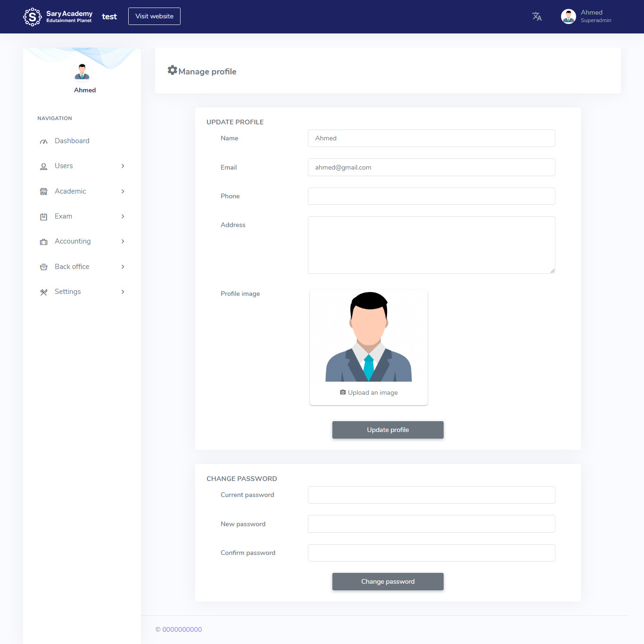Open the Settings navigation item

point(82,292)
